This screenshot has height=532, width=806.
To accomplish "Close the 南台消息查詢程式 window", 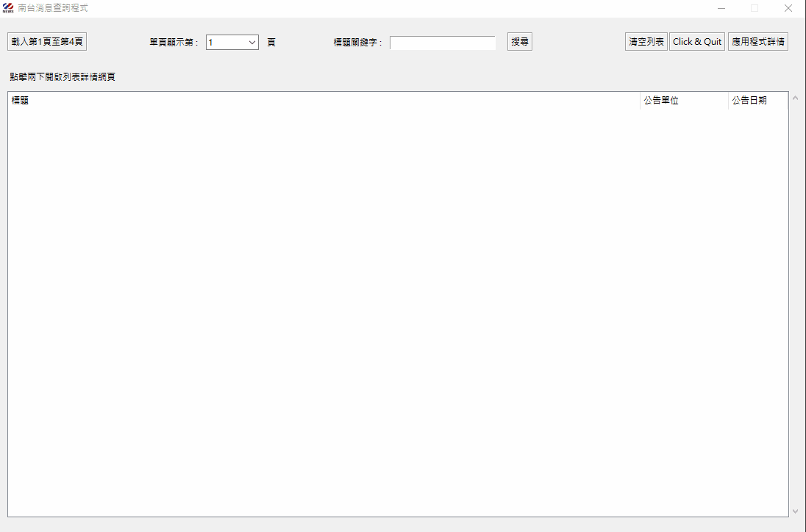I will pos(788,8).
